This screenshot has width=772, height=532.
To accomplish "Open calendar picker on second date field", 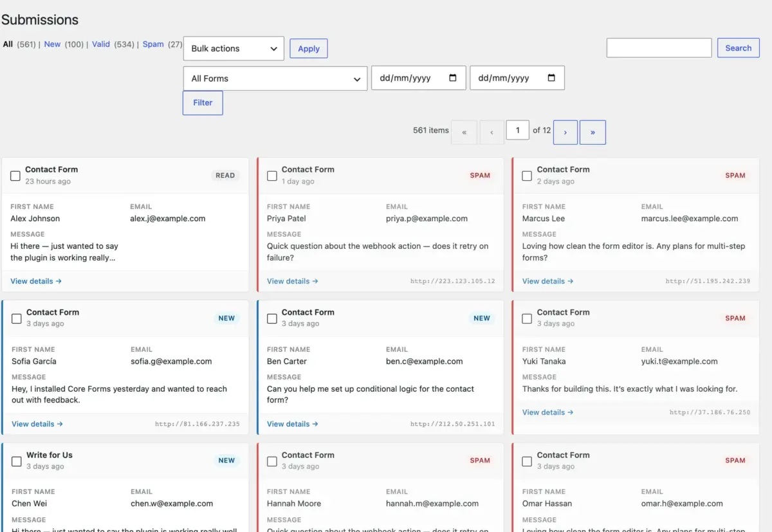I will point(551,78).
